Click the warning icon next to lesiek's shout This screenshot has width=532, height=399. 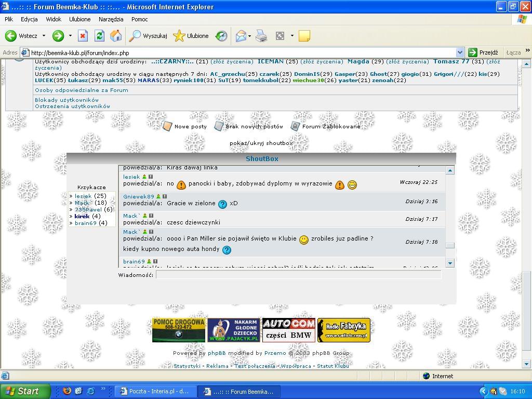pyautogui.click(x=151, y=177)
